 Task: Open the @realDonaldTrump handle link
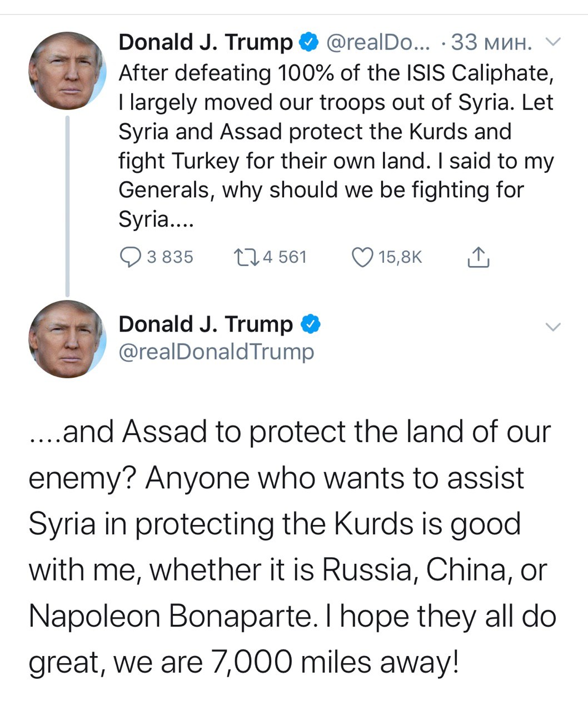pyautogui.click(x=216, y=352)
